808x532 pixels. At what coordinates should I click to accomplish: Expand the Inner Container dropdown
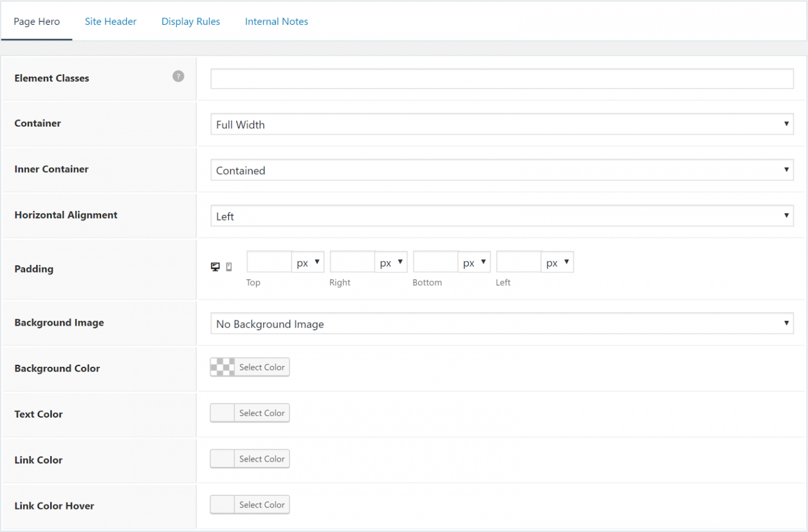point(501,170)
